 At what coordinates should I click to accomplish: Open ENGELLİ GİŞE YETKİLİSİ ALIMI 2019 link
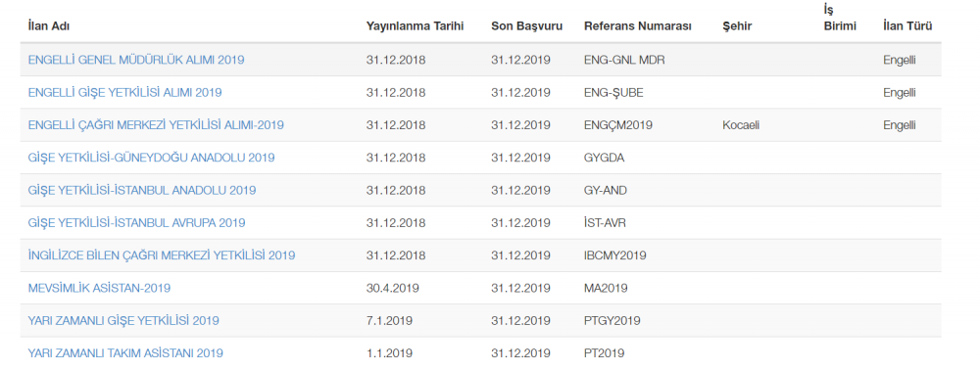[x=125, y=92]
